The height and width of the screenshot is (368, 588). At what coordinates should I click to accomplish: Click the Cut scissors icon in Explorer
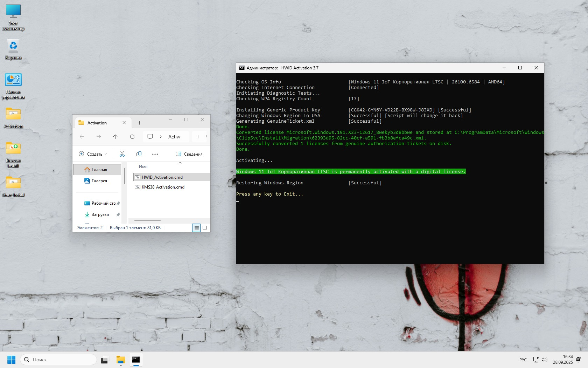[122, 154]
